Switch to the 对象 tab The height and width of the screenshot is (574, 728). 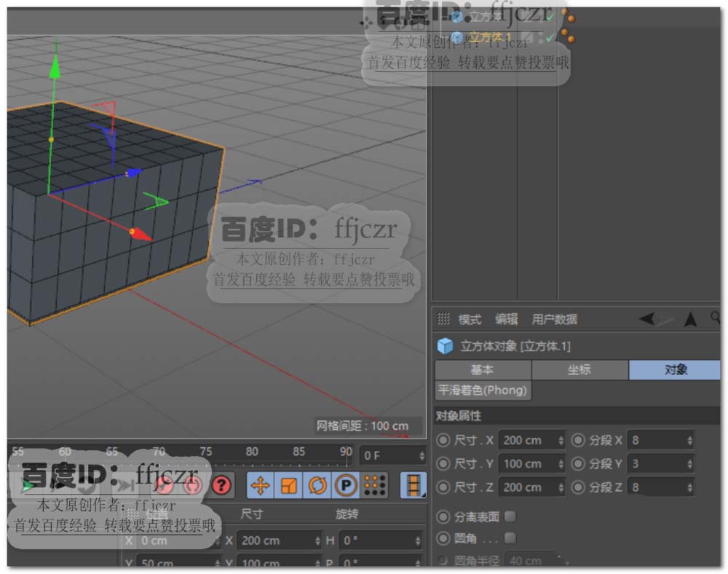pyautogui.click(x=676, y=369)
